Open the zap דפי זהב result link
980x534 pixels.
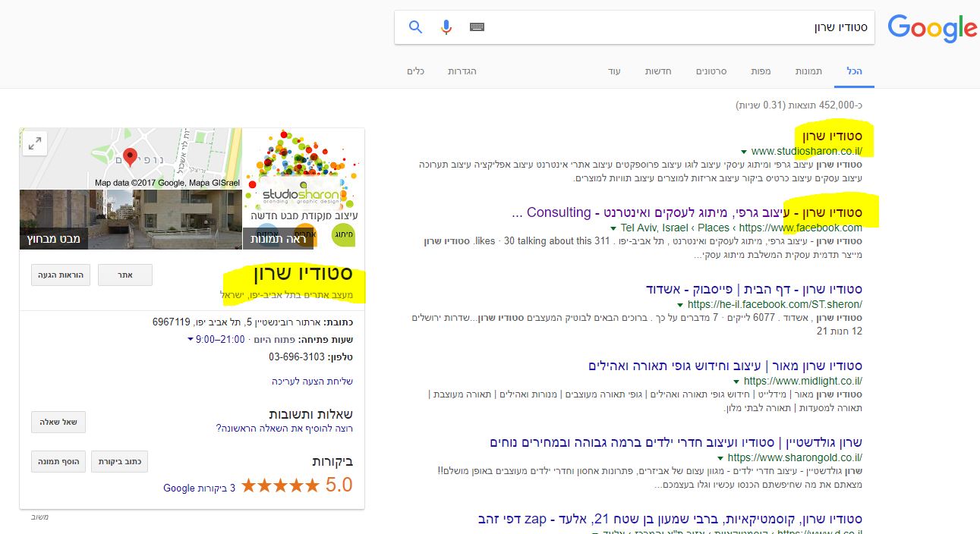point(670,519)
